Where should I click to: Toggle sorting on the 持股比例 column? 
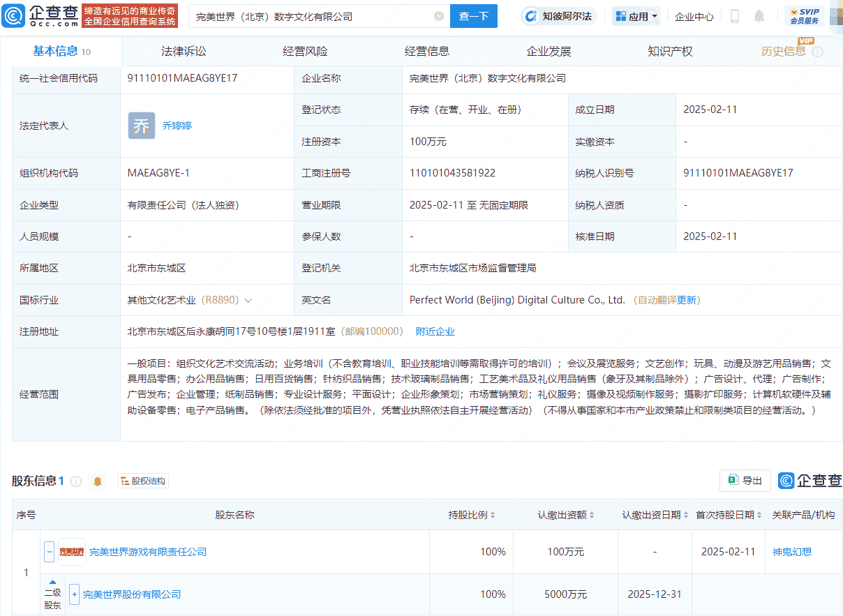click(493, 515)
